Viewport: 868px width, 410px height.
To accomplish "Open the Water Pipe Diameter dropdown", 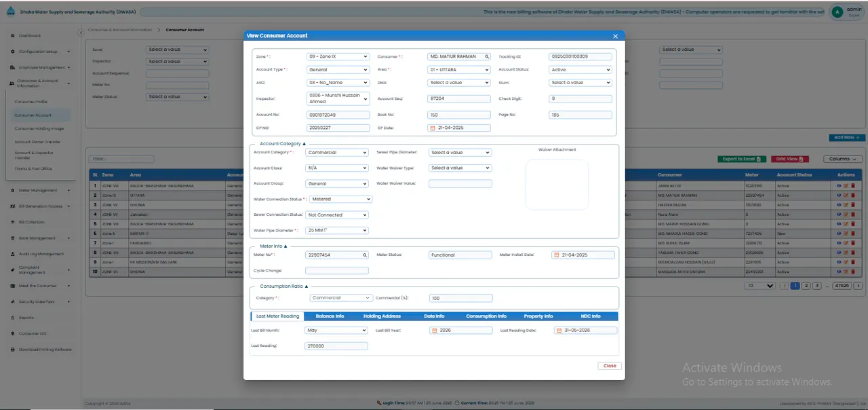I will pos(338,231).
